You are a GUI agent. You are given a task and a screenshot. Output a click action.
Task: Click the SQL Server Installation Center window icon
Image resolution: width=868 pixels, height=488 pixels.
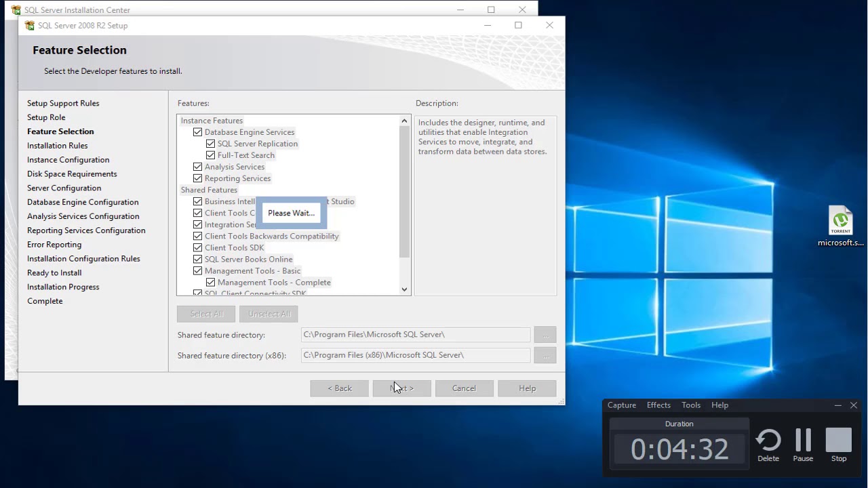pos(16,10)
